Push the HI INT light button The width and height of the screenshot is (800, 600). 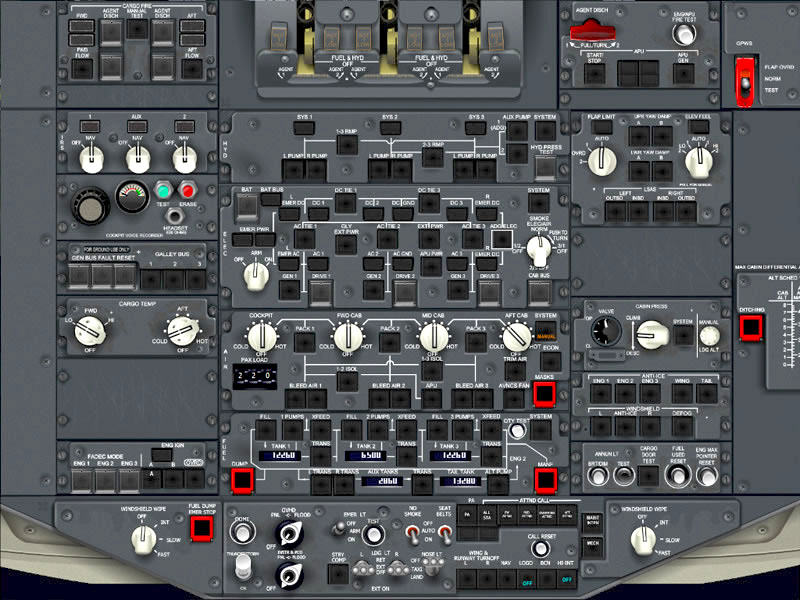coord(566,579)
